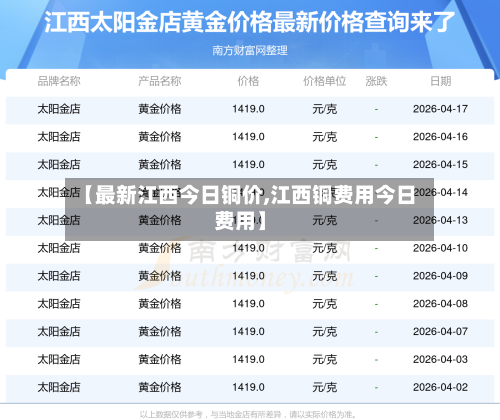
Task: Click 元/克 in the 2026-04-03 row
Action: tap(325, 359)
